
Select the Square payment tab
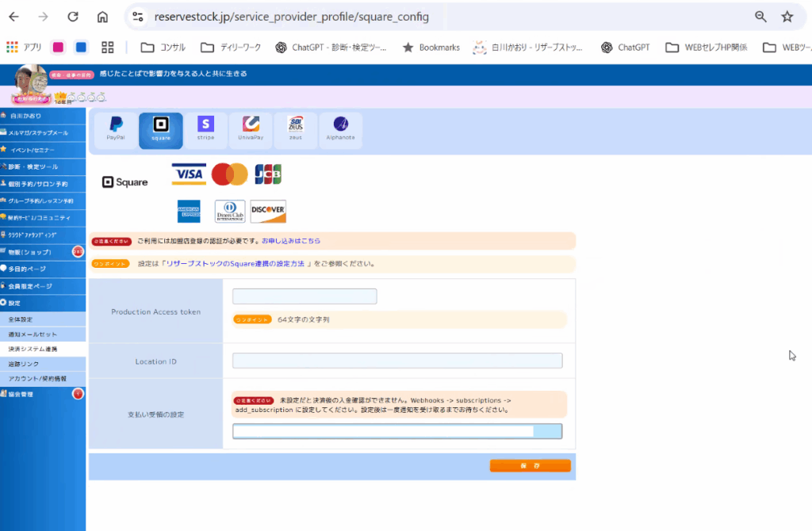point(160,131)
